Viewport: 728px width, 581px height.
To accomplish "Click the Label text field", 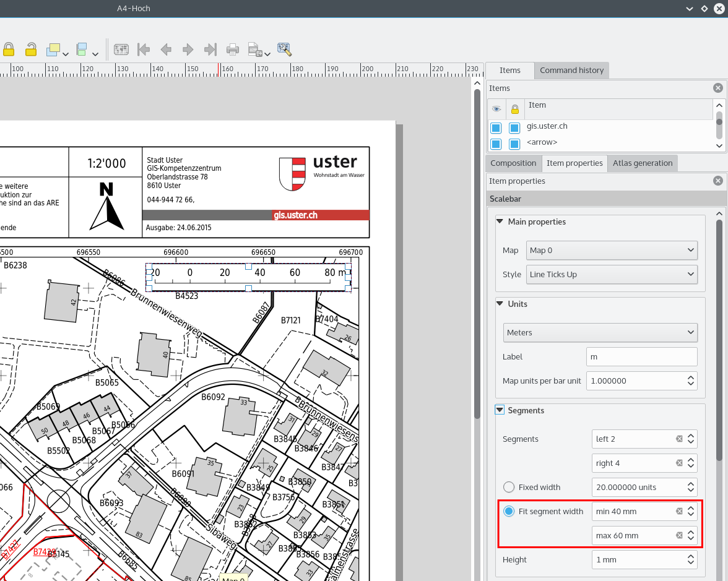I will [x=641, y=357].
